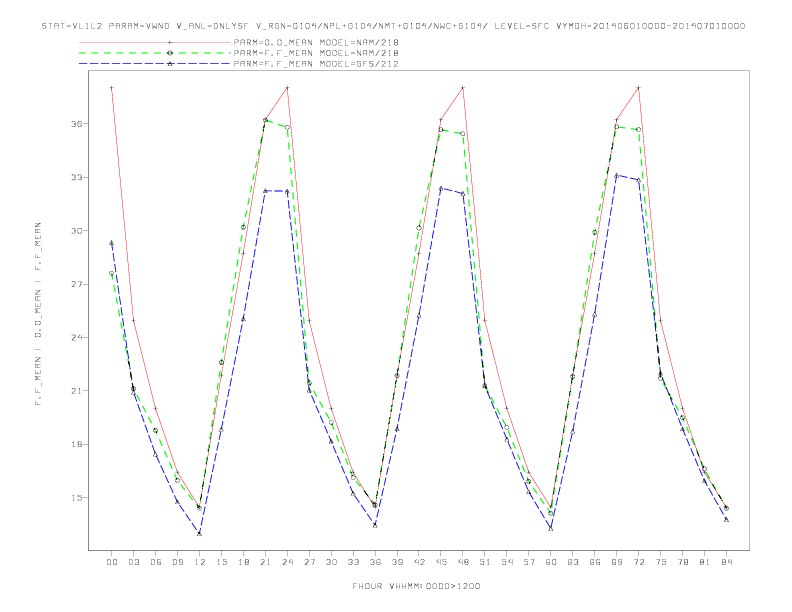792x612 pixels.
Task: Click x-axis tick label 60
Action: pos(551,562)
